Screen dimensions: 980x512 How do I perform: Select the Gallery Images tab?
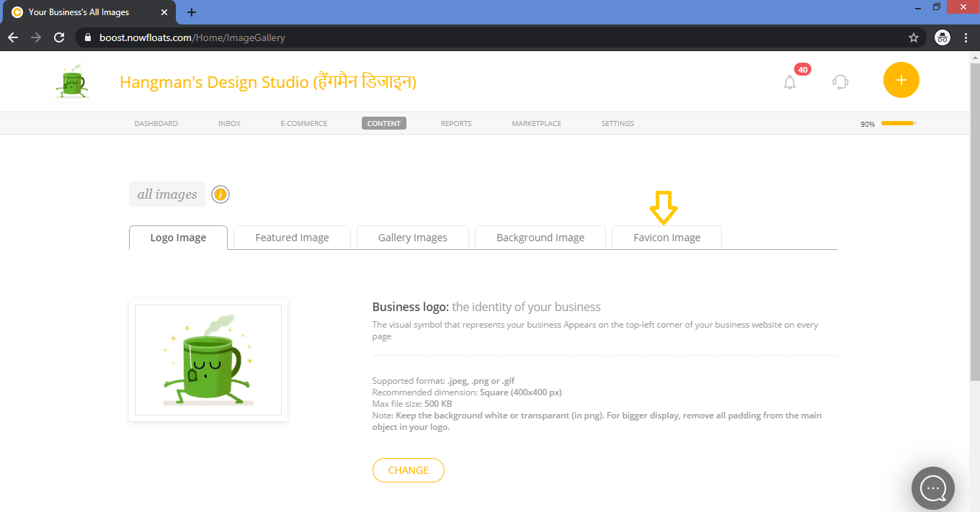[412, 237]
